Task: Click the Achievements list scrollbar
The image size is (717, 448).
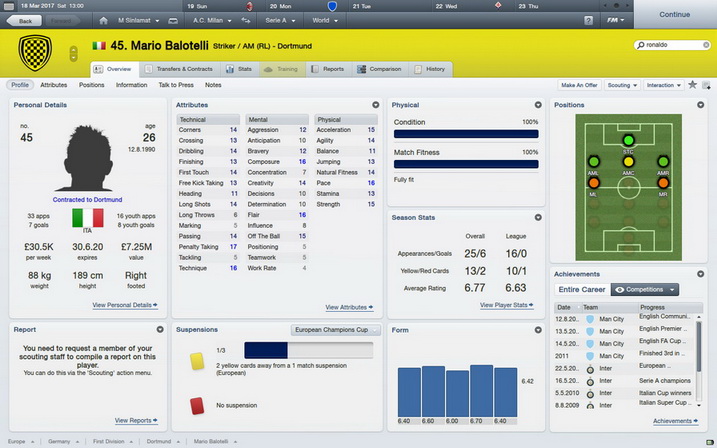Action: [699, 347]
